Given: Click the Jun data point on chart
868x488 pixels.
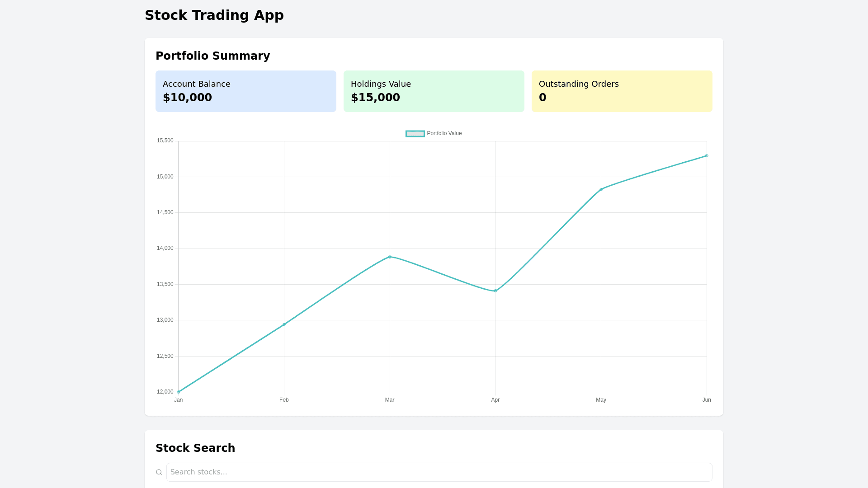Looking at the screenshot, I should click(707, 156).
